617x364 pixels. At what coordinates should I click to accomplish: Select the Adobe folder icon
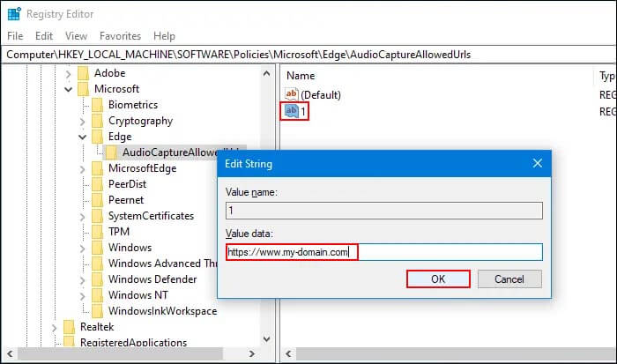coord(83,73)
